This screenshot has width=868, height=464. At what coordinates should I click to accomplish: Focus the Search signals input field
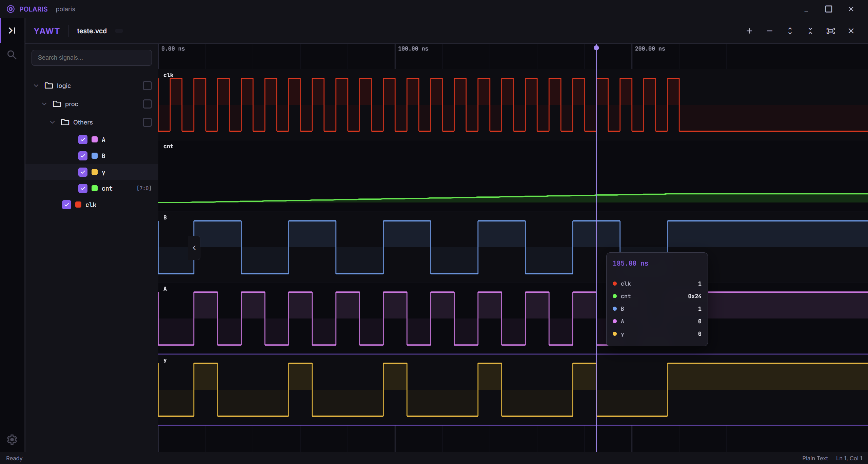[92, 58]
